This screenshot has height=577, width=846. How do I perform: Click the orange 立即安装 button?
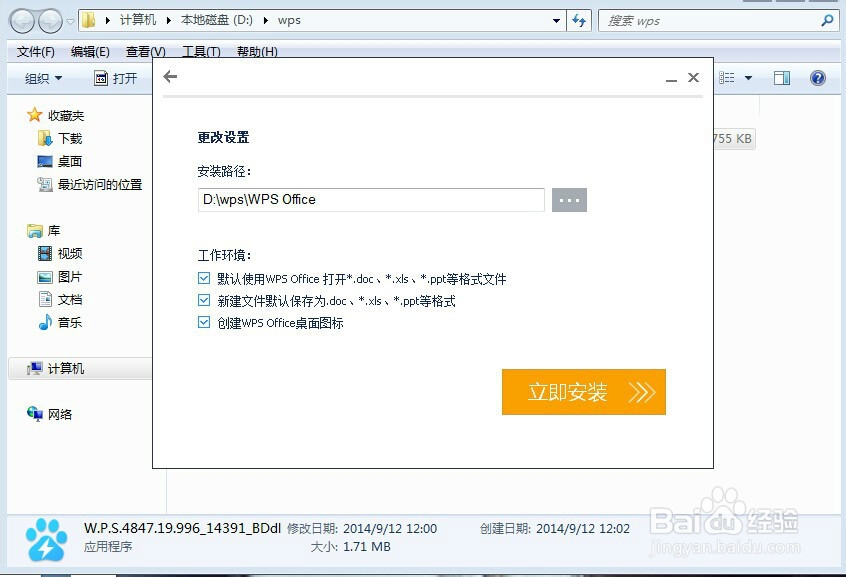click(584, 392)
